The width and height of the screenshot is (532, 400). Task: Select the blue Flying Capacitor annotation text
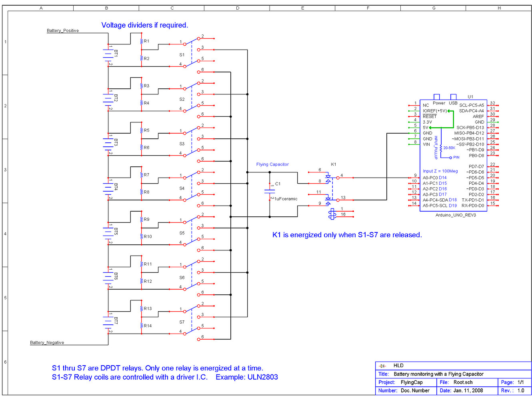[x=272, y=164]
